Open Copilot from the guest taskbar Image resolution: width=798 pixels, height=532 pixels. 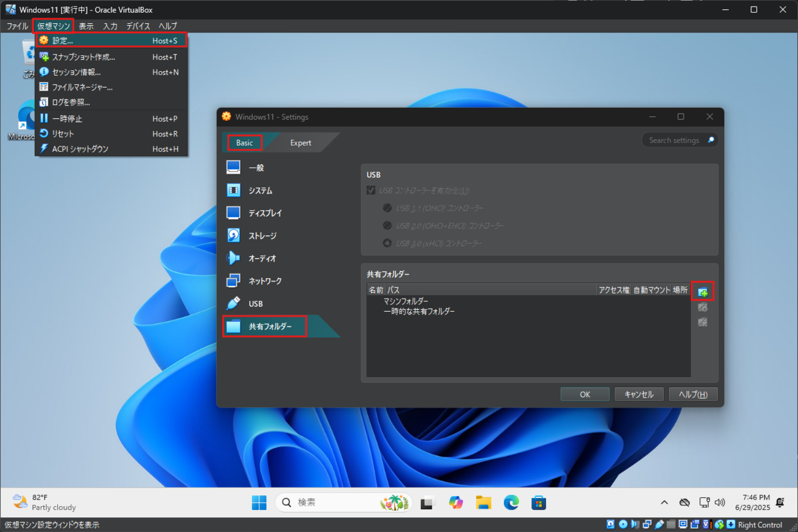pyautogui.click(x=456, y=503)
